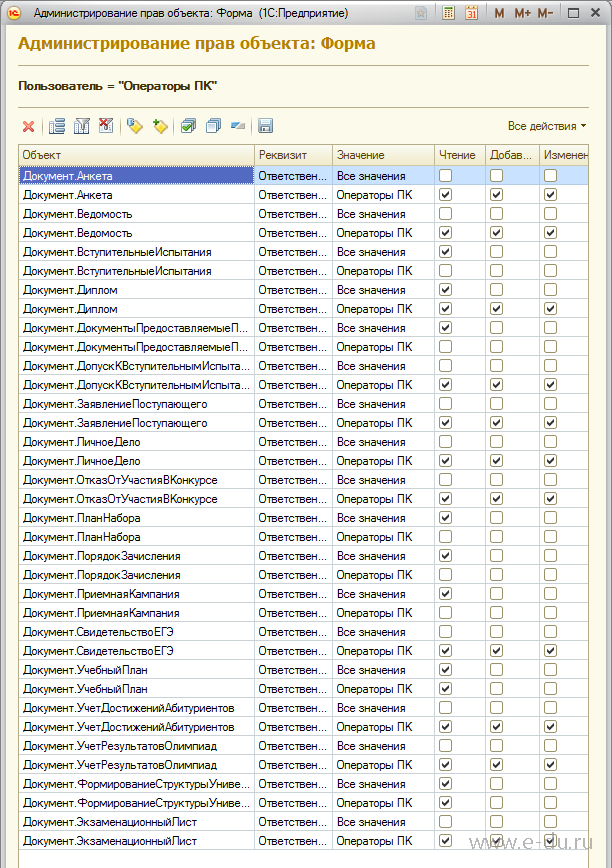Toggle Чтение for Документ.Диплом Все значения row
The image size is (612, 868).
click(x=445, y=290)
